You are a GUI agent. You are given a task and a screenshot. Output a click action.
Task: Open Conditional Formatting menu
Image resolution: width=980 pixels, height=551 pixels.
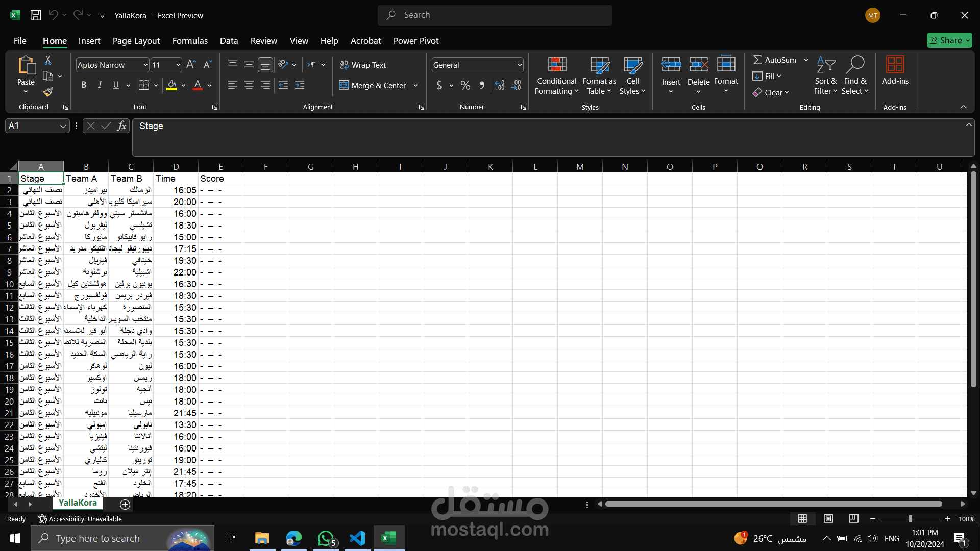tap(557, 76)
